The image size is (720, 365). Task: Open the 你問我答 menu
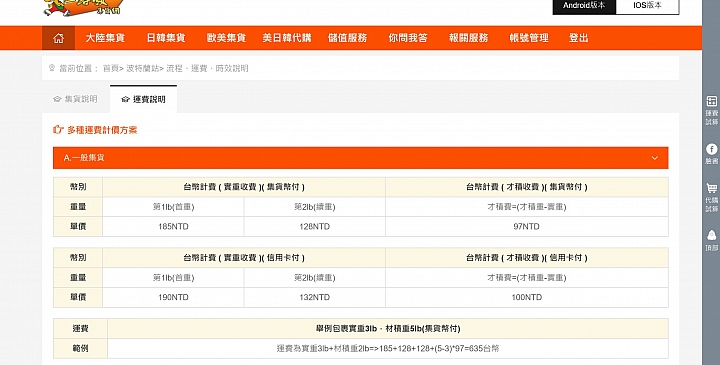[408, 38]
